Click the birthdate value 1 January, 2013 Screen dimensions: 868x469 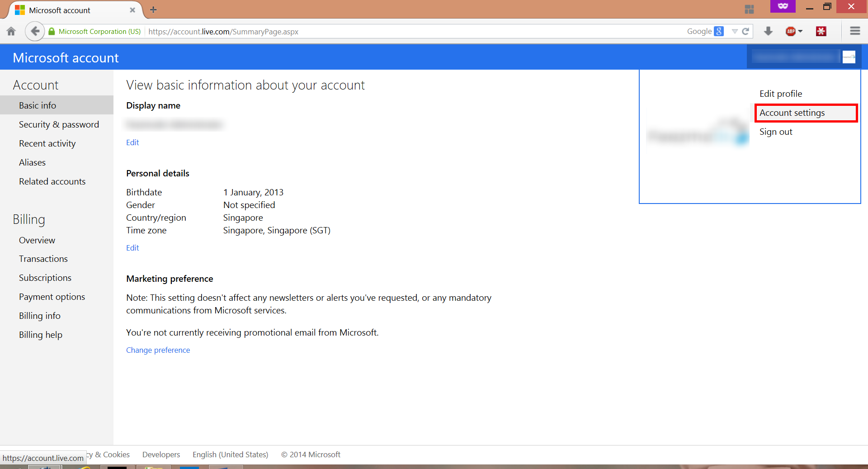pyautogui.click(x=253, y=192)
